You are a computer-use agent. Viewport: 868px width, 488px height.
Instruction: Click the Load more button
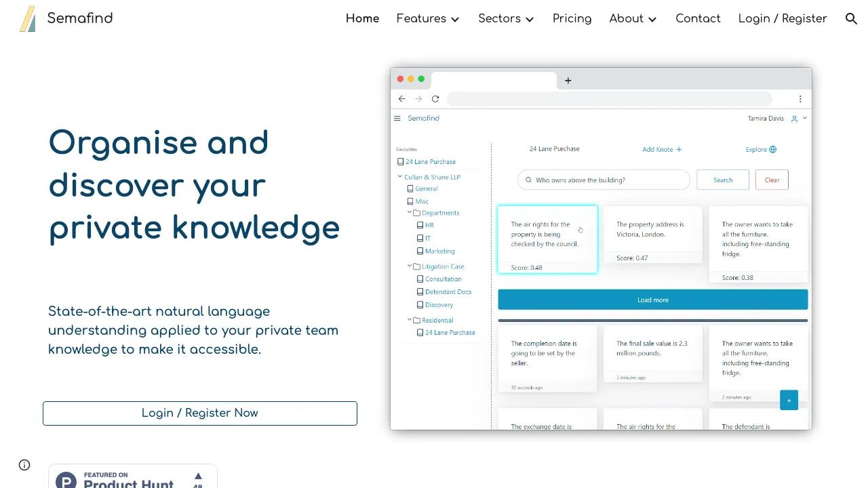[x=653, y=300]
